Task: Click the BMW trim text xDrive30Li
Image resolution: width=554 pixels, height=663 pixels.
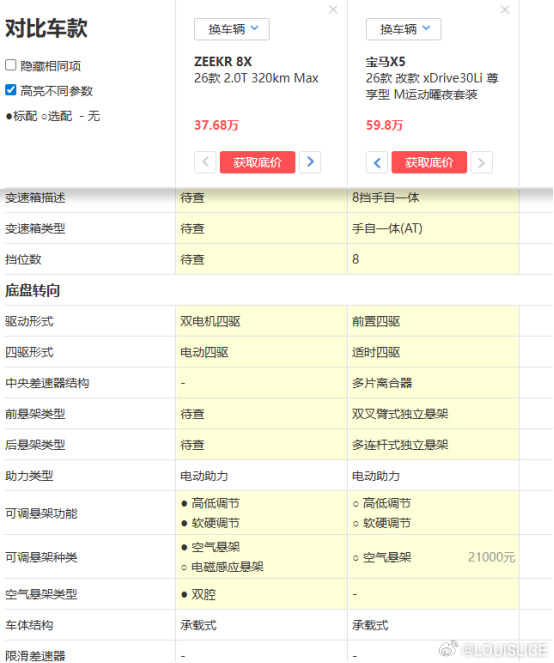Action: click(x=453, y=78)
